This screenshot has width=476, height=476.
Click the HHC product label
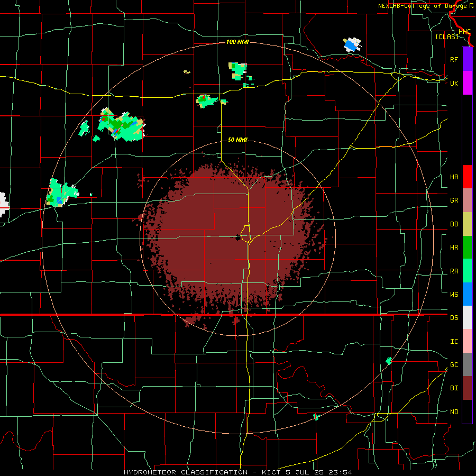(464, 32)
